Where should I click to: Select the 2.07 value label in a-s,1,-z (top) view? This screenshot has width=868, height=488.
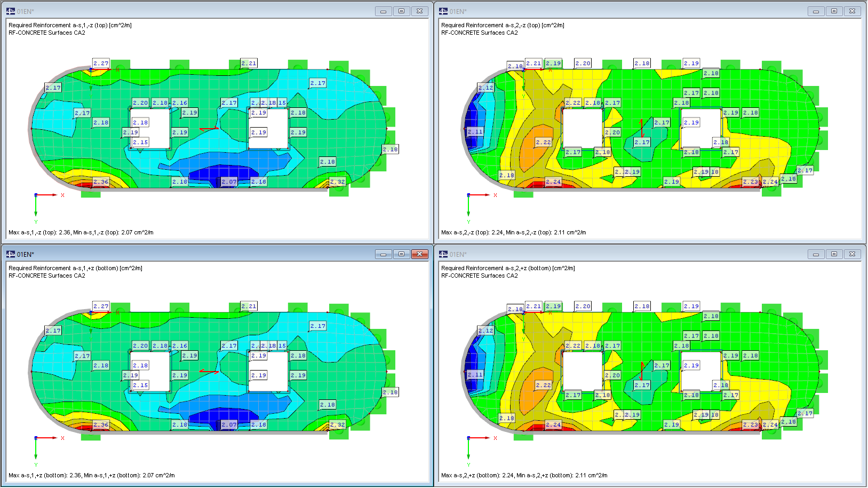[x=229, y=182]
